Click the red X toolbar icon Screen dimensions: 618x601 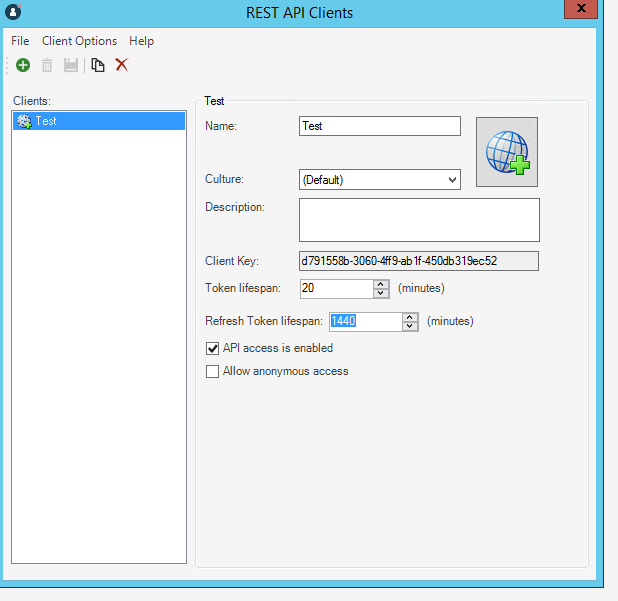122,65
